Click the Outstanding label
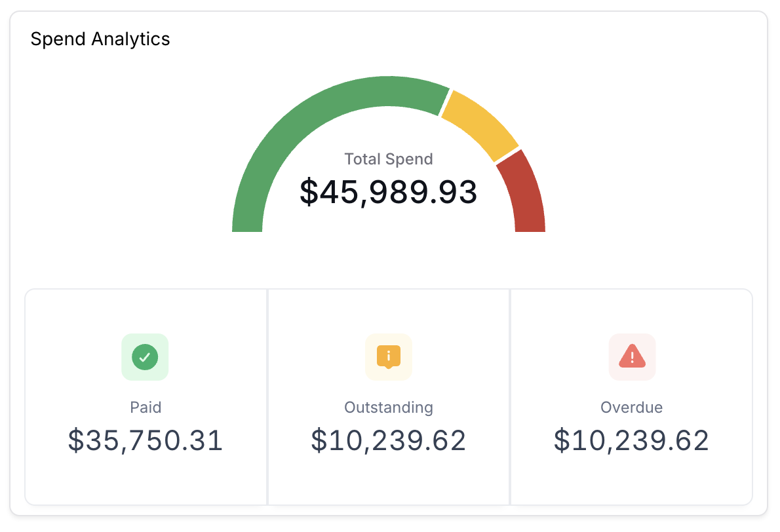Viewport: 780px width, 532px height. point(389,408)
